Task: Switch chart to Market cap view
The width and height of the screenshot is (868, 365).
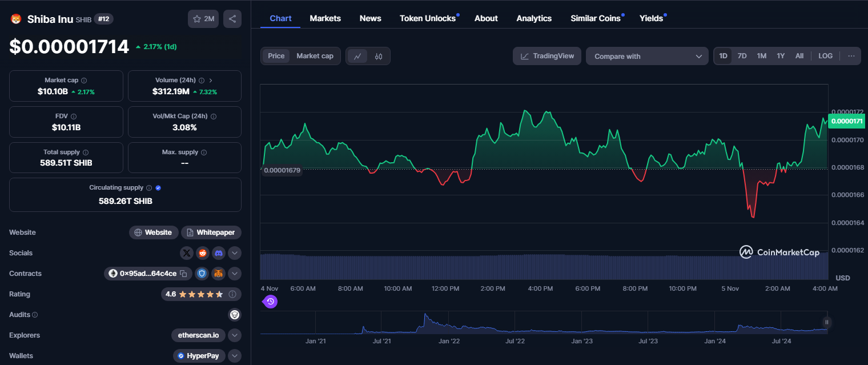Action: pos(315,56)
